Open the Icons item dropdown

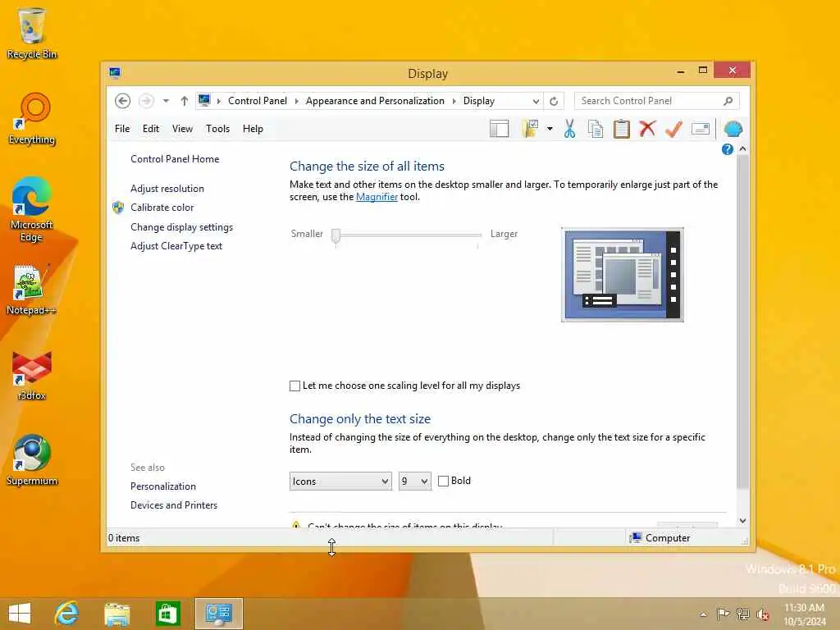340,481
